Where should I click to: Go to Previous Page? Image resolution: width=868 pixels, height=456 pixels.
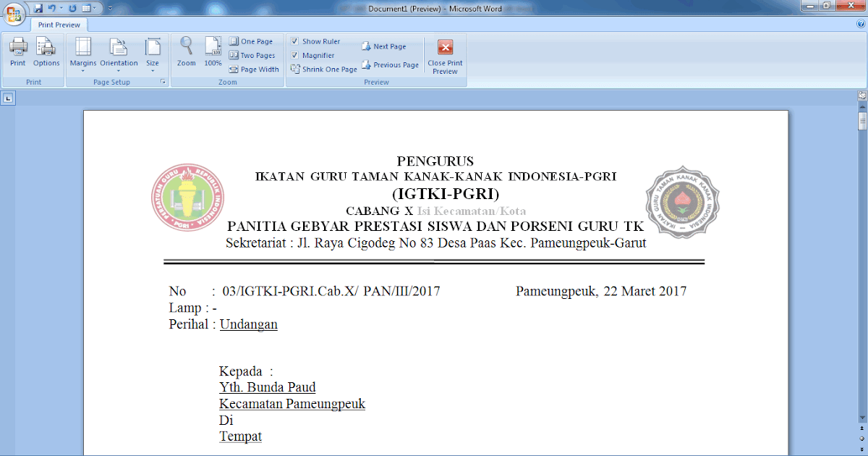pos(391,65)
